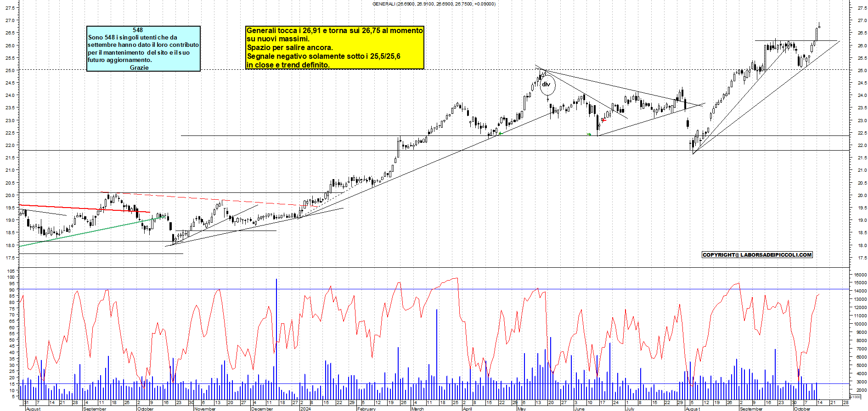This screenshot has width=868, height=411.
Task: Click the 'June' month label on the time axis
Action: 580,409
